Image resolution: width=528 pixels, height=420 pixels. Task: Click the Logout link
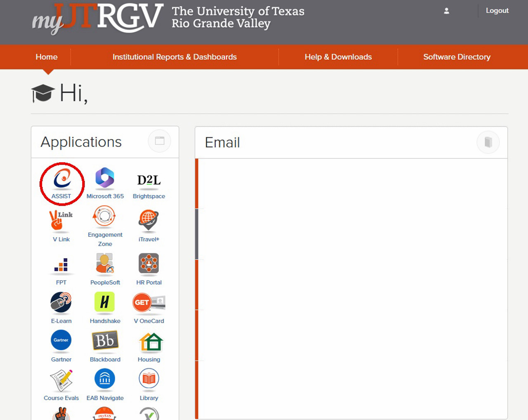[497, 11]
